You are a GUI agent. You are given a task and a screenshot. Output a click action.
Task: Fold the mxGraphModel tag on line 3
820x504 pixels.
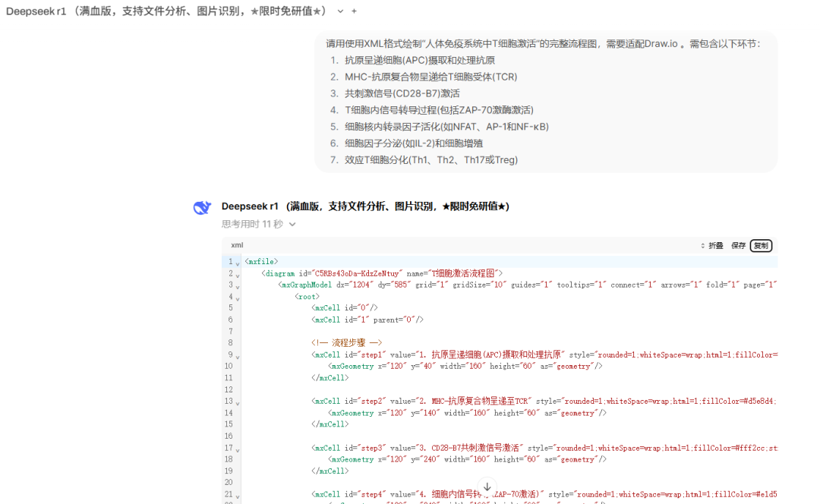click(238, 286)
